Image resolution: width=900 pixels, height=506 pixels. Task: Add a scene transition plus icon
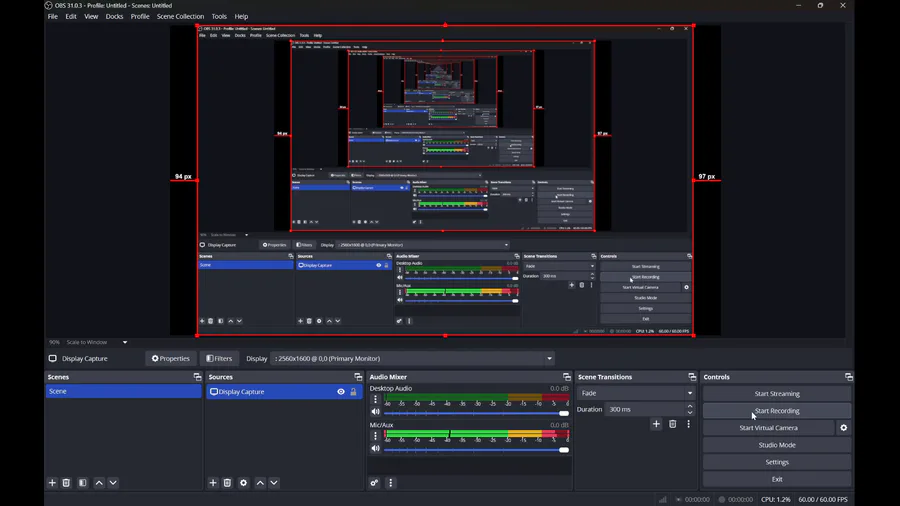(656, 424)
